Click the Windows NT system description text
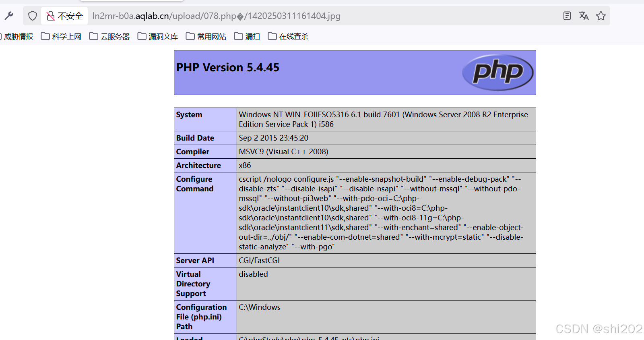Screen dimensions: 644x340 pyautogui.click(x=383, y=119)
